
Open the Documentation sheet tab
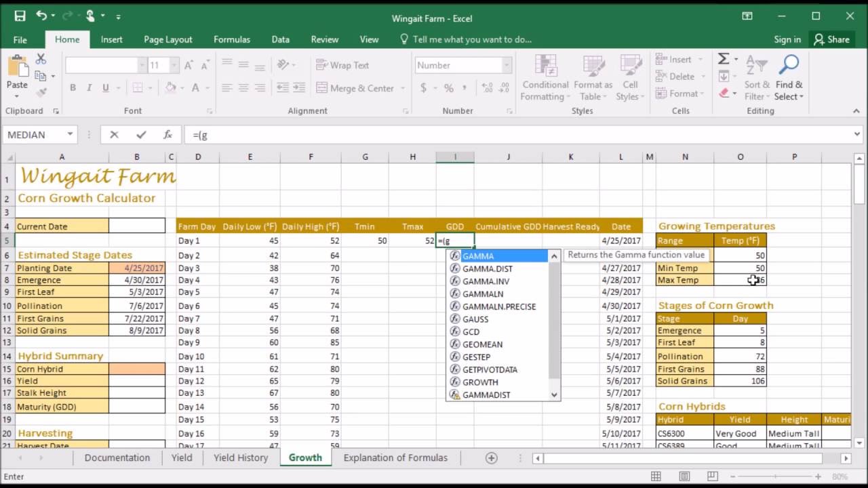[117, 457]
